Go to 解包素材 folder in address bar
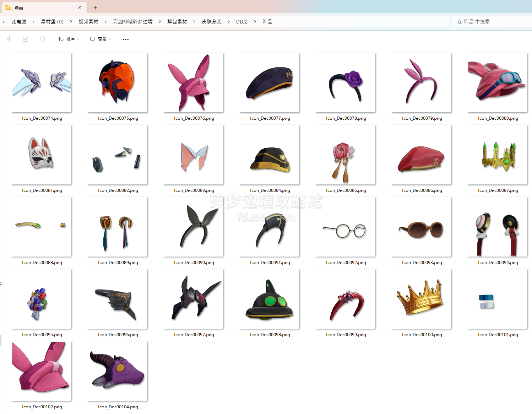The width and height of the screenshot is (532, 414). click(x=177, y=22)
